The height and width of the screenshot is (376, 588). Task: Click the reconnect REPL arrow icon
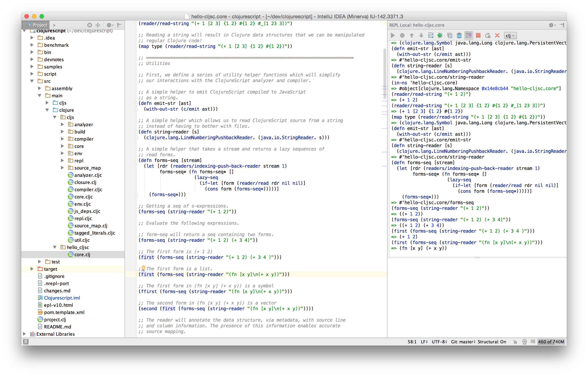click(x=488, y=35)
